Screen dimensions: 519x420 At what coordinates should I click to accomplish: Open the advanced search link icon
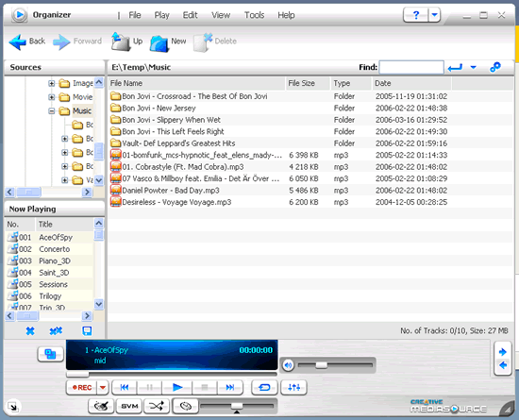(x=495, y=67)
